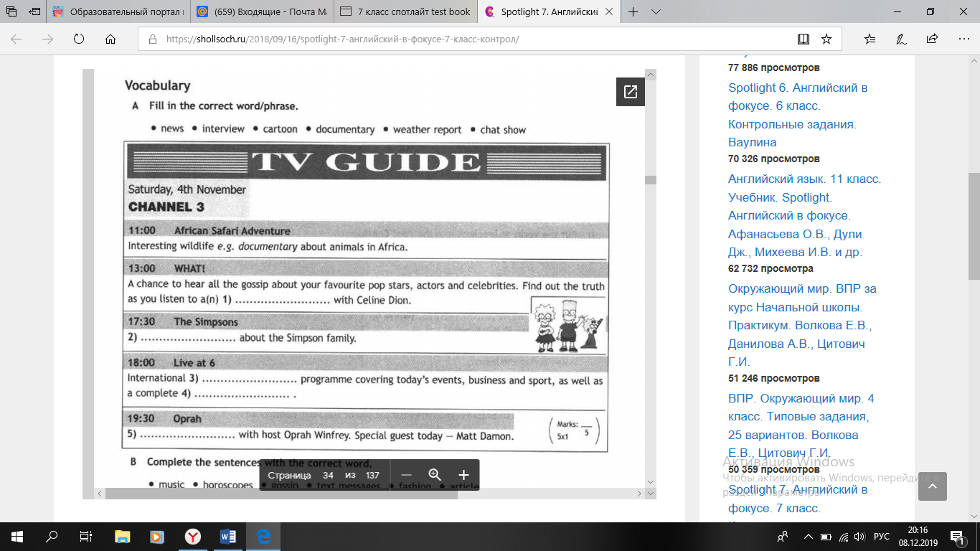Switch to Входящие - Почта tab
The width and height of the screenshot is (980, 551).
[x=262, y=11]
